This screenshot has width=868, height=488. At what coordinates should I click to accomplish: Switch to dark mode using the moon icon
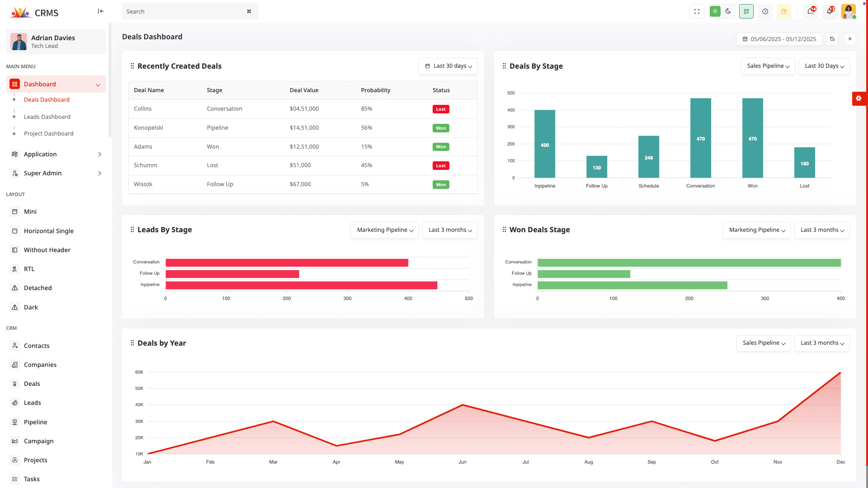[x=728, y=11]
